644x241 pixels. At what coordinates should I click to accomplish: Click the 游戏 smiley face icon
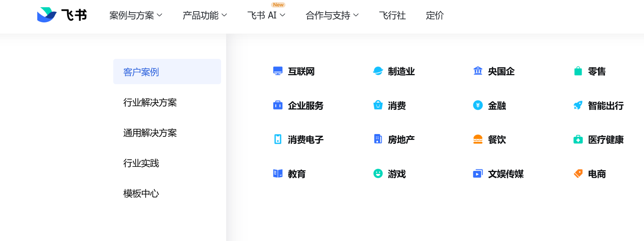tap(378, 173)
